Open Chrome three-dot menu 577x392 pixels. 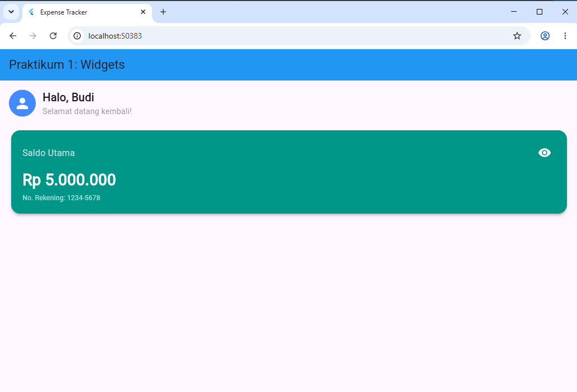[565, 36]
